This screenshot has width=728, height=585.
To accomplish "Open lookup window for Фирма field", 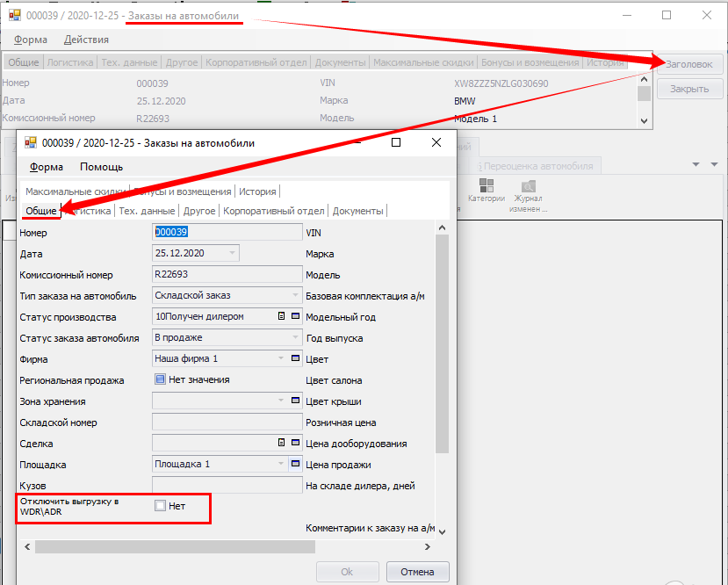I will (x=295, y=358).
